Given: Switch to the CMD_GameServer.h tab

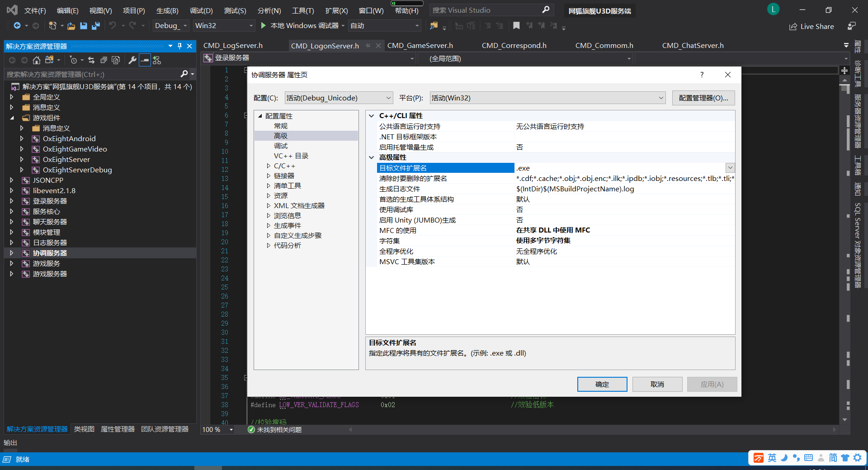Looking at the screenshot, I should 420,46.
